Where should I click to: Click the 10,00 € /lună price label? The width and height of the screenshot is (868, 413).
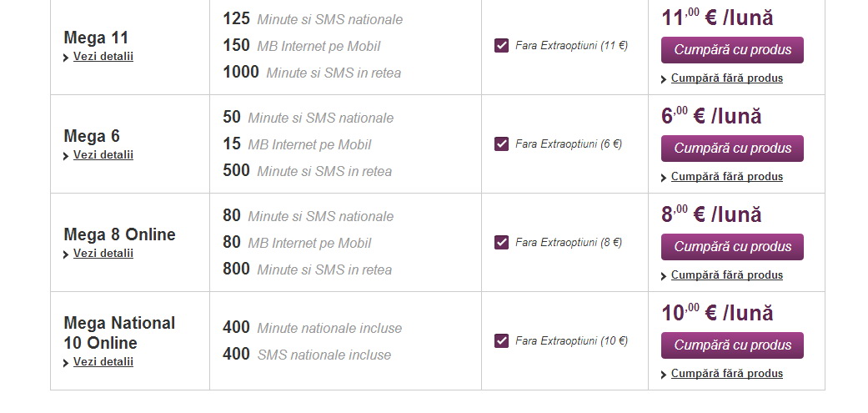click(x=717, y=313)
